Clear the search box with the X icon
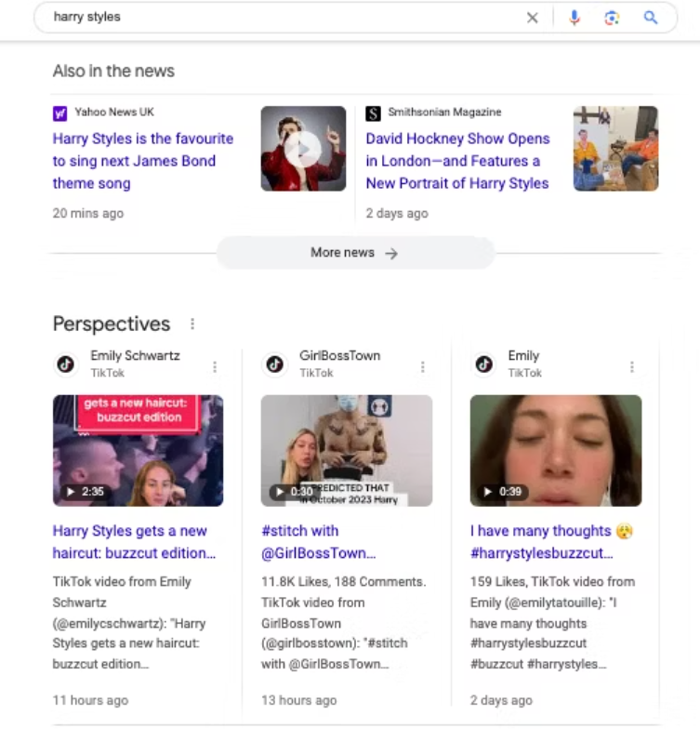The image size is (700, 742). (x=532, y=18)
